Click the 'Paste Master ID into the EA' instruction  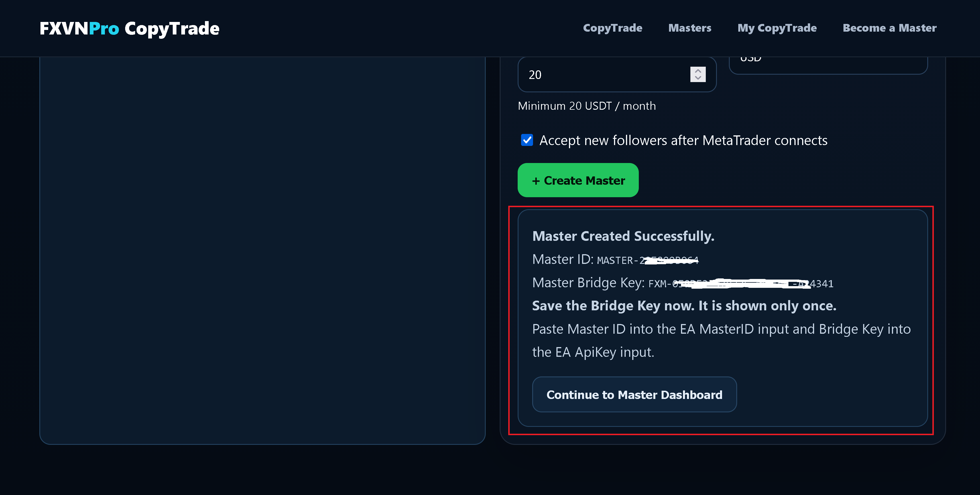(x=721, y=341)
